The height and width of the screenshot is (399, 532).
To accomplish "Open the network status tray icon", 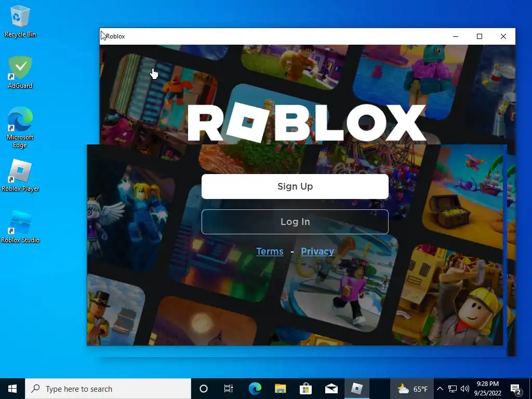I will point(453,389).
